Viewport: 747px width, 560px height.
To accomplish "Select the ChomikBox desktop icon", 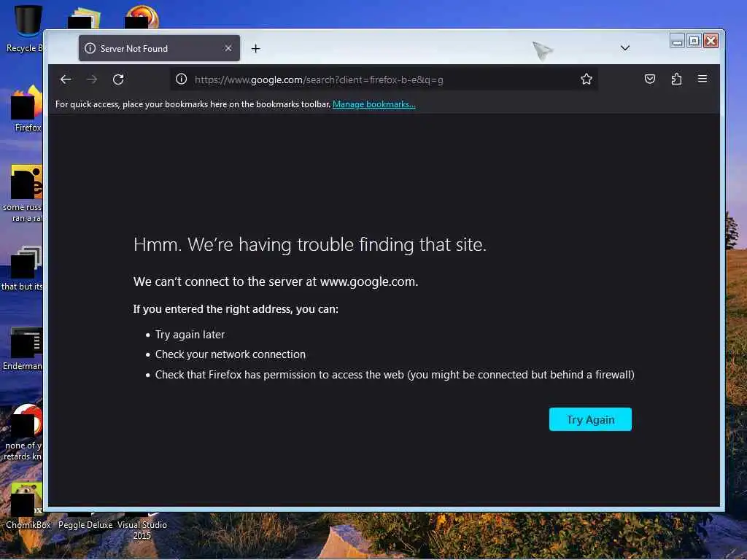I will pyautogui.click(x=28, y=506).
